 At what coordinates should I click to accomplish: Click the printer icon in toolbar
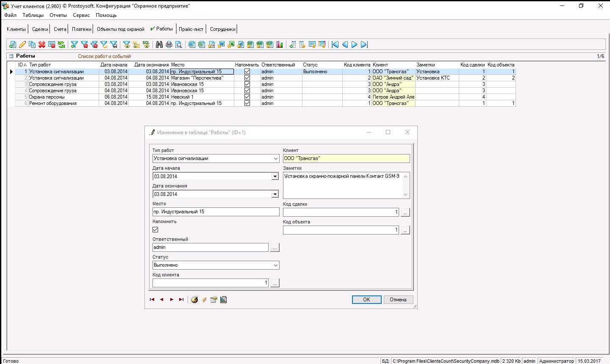click(169, 44)
